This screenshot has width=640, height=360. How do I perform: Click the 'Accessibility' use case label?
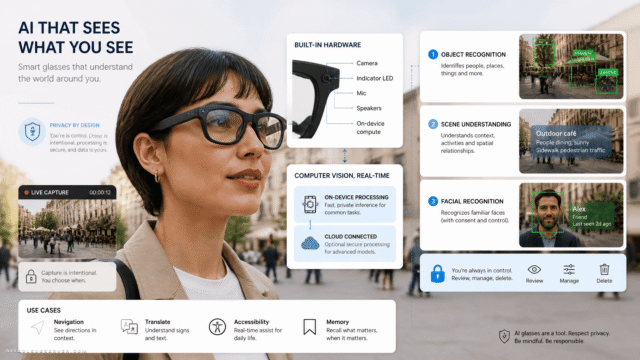(251, 322)
